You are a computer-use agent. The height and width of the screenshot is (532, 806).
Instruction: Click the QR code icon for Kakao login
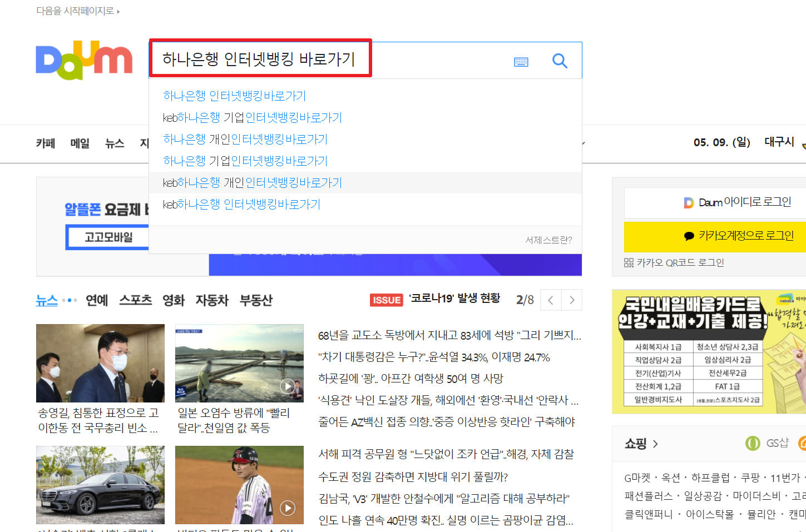629,263
